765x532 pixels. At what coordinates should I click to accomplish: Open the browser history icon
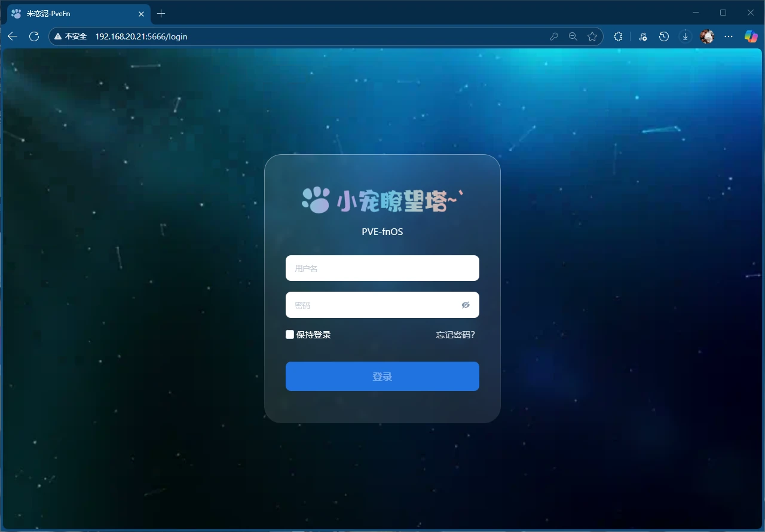664,36
